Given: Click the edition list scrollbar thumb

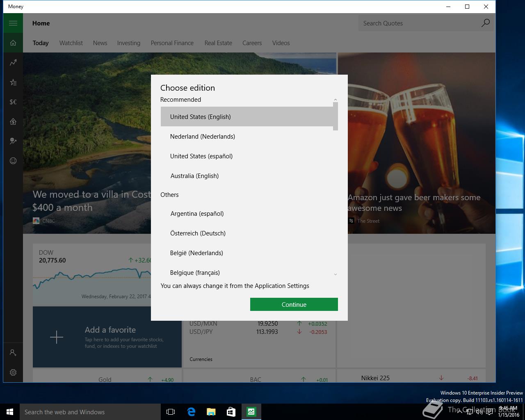Looking at the screenshot, I should tap(336, 116).
